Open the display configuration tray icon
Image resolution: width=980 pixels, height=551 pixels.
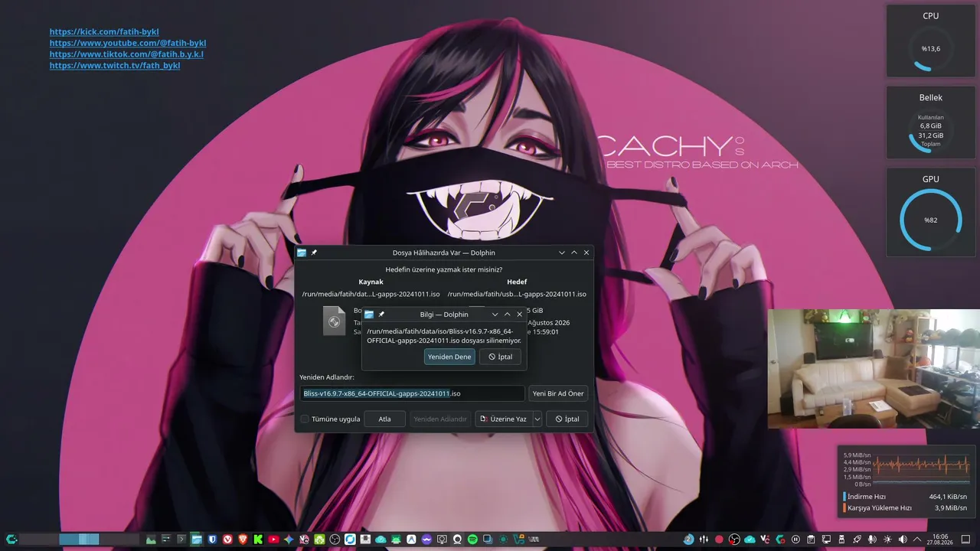pos(826,540)
